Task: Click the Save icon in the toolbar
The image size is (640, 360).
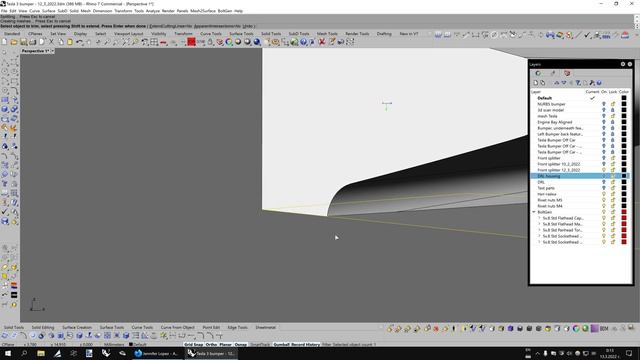Action: tap(23, 42)
